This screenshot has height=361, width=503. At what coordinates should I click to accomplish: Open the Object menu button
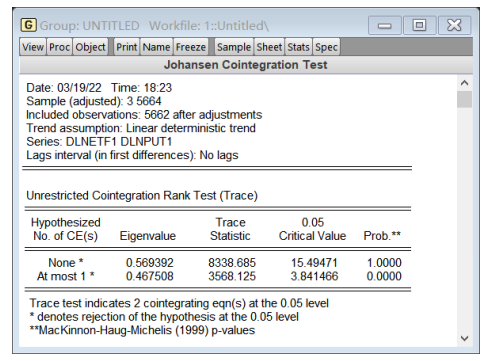click(x=90, y=47)
